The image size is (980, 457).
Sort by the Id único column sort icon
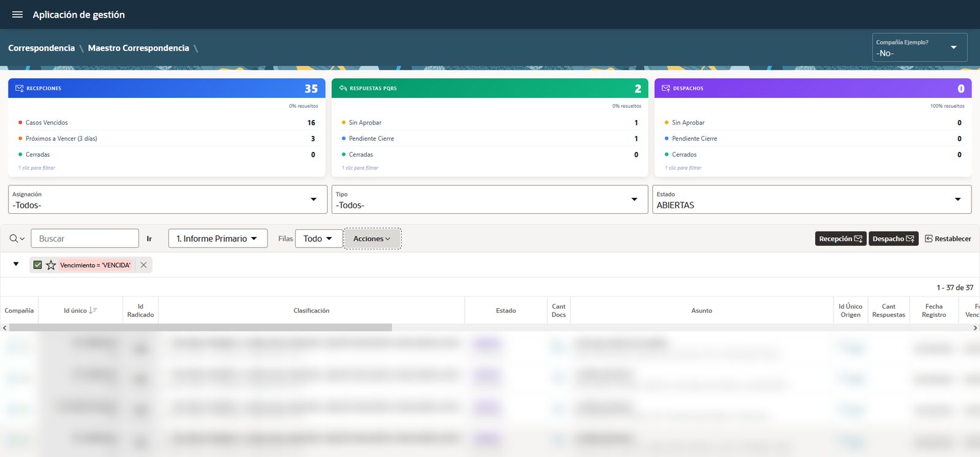tap(93, 311)
